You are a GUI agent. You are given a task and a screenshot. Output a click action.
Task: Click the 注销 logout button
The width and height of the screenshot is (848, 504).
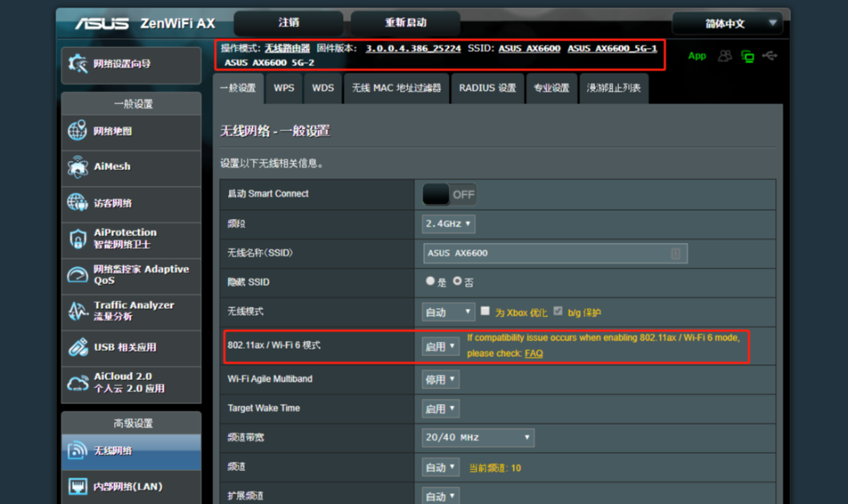[288, 22]
